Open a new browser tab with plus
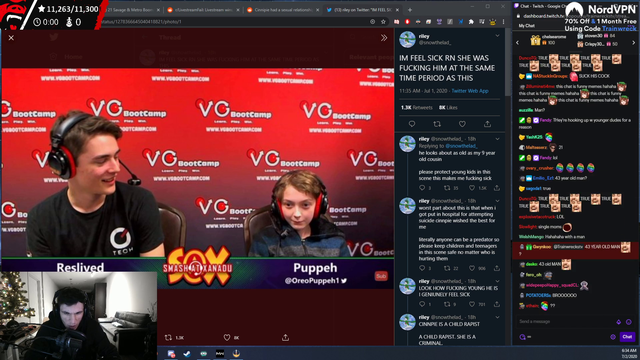This screenshot has height=360, width=640. coord(410,10)
